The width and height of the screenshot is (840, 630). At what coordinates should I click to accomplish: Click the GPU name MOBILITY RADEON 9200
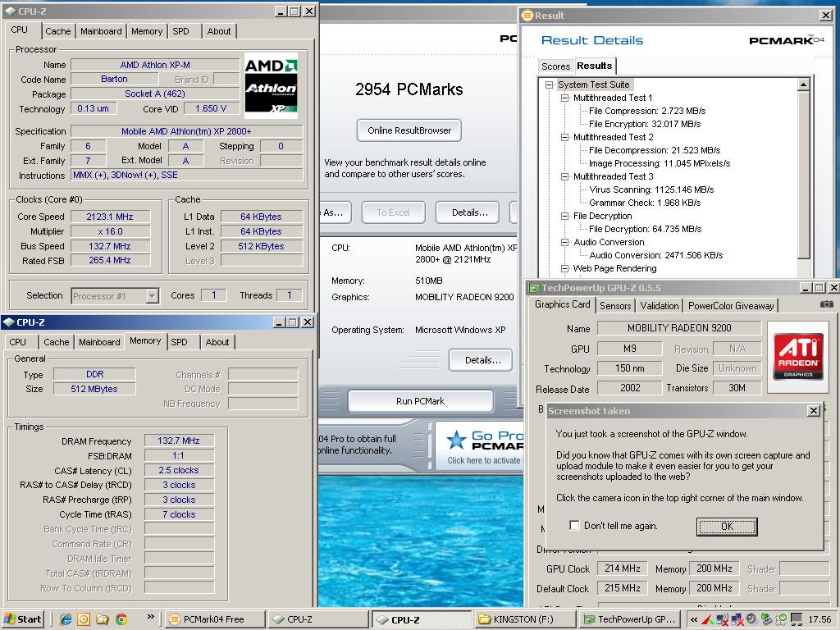click(679, 328)
